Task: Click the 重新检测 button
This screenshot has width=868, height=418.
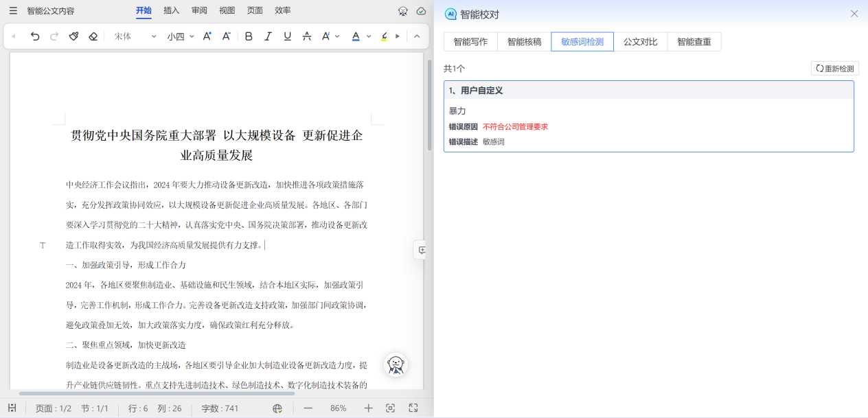Action: [x=834, y=69]
